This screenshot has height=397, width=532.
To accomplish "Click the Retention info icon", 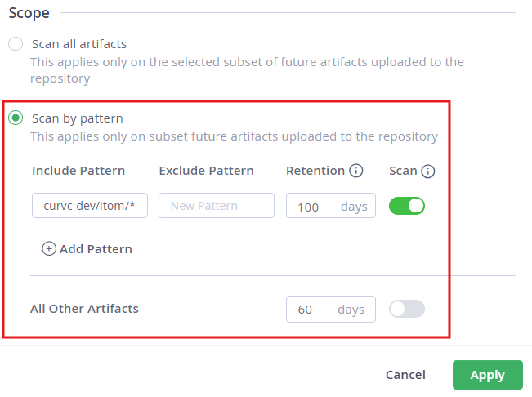I will [355, 171].
